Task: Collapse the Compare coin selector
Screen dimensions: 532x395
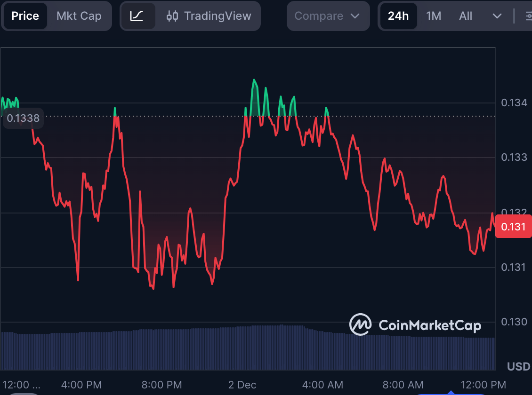Action: click(328, 16)
